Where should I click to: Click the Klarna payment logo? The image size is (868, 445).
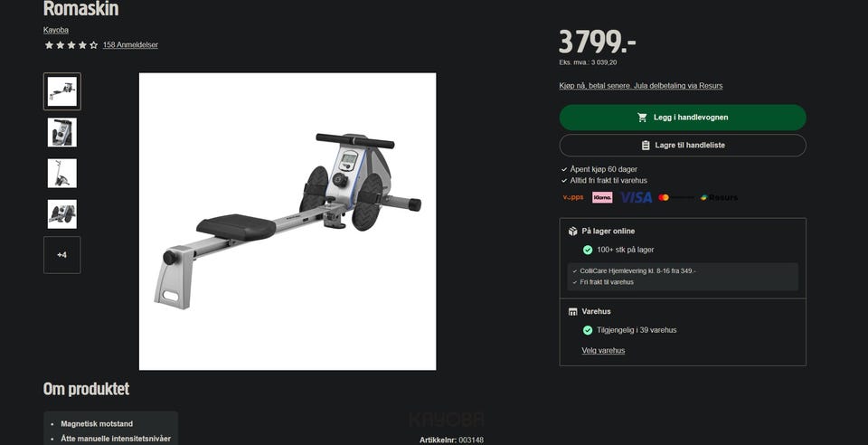(x=602, y=197)
